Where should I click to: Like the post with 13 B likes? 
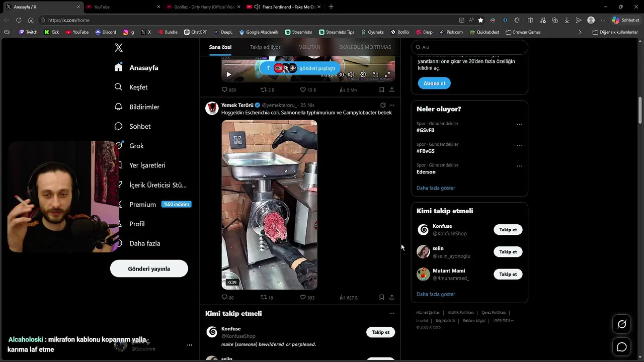click(x=307, y=89)
